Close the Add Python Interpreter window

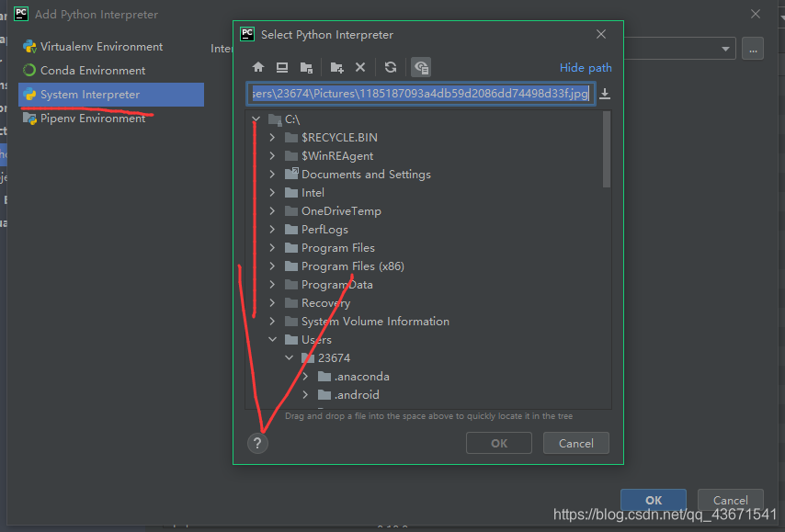click(756, 14)
